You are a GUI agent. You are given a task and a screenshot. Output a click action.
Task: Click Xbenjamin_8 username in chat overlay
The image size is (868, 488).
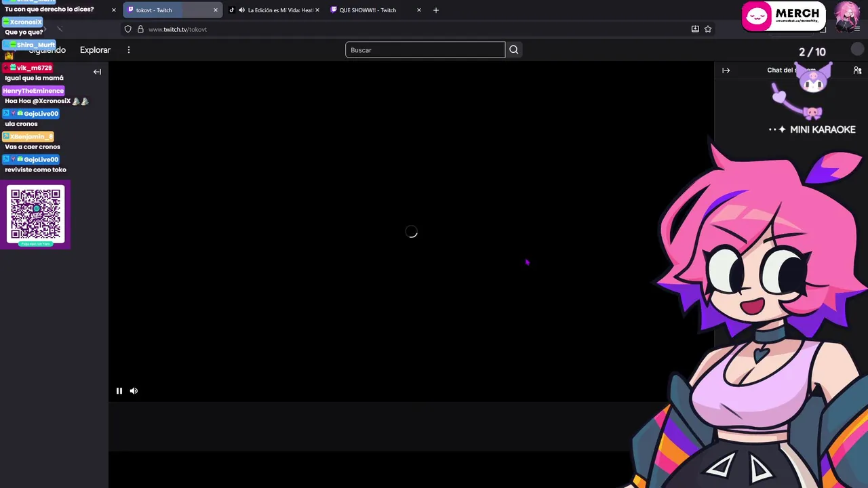tap(31, 137)
